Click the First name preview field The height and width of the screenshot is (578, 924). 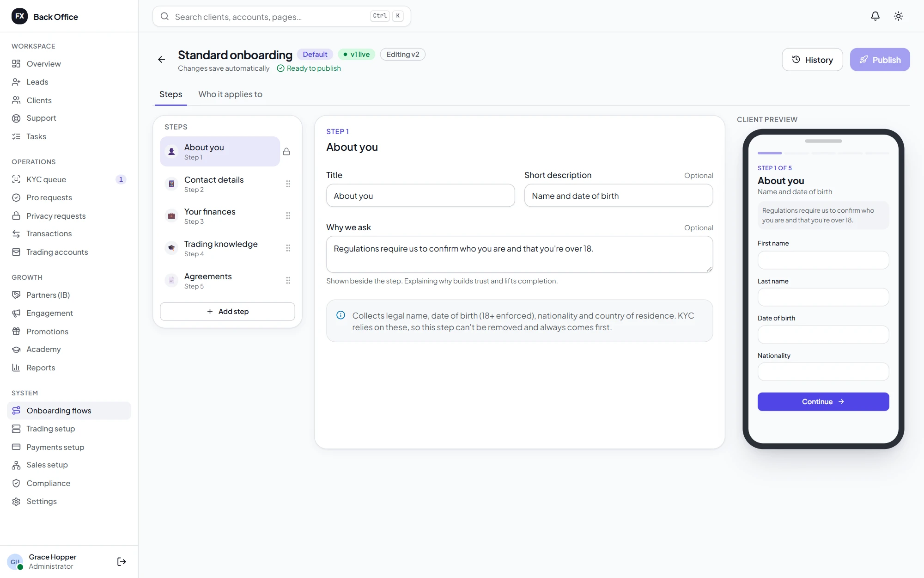coord(823,260)
